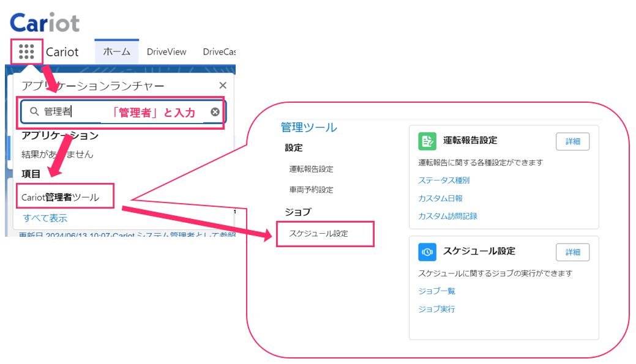Open the ジョブ一覧 link
Viewport: 636px width, 364px height.
point(437,291)
